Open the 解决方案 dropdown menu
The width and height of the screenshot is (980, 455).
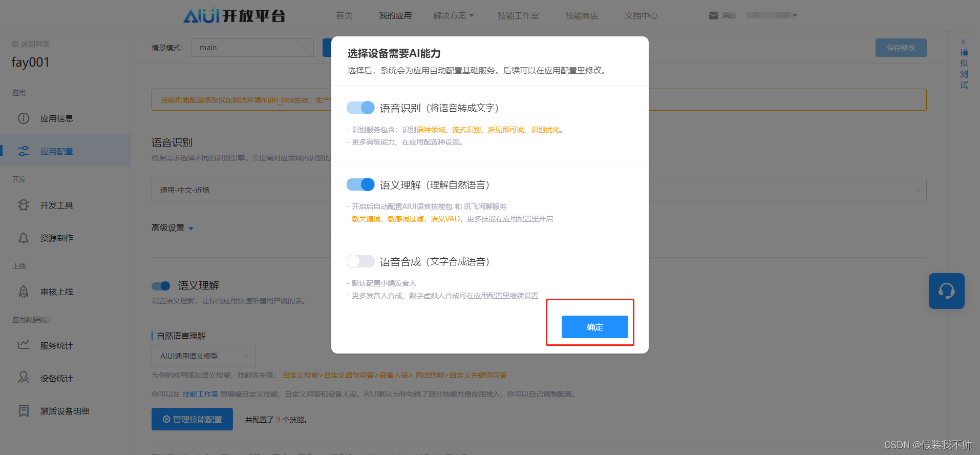coord(454,15)
